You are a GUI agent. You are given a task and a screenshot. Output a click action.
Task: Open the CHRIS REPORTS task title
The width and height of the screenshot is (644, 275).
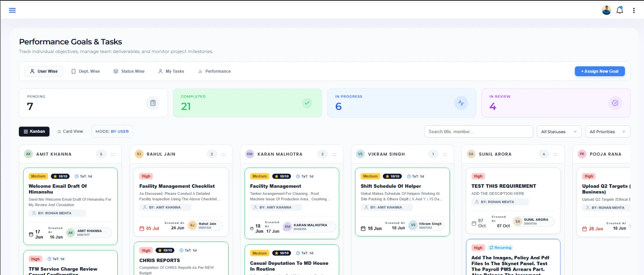[x=160, y=260]
